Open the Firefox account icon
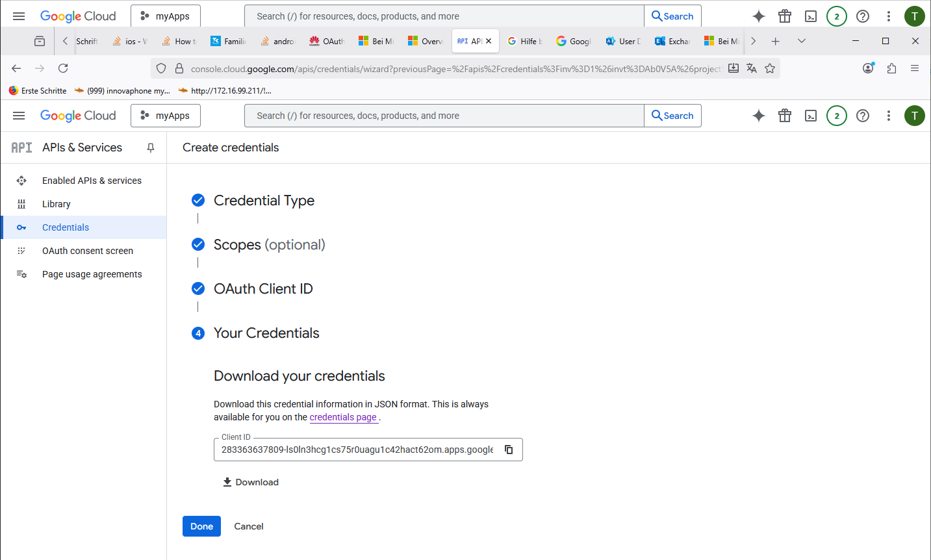 click(x=868, y=68)
